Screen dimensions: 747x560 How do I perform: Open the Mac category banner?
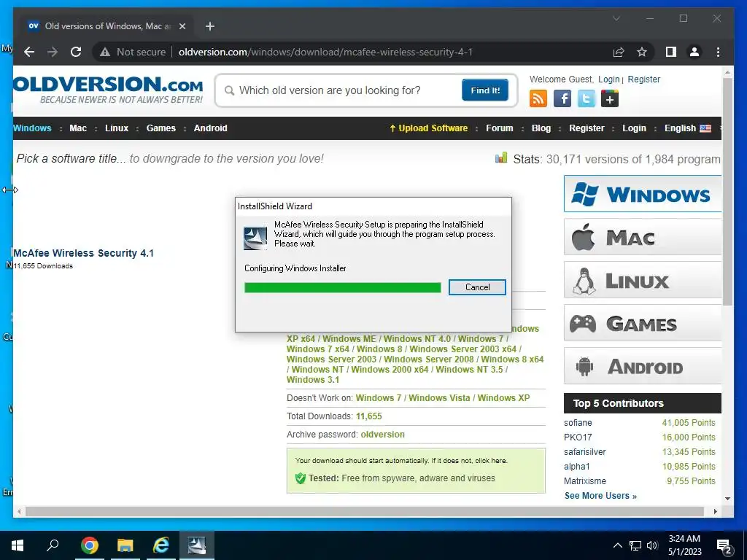[x=643, y=237]
